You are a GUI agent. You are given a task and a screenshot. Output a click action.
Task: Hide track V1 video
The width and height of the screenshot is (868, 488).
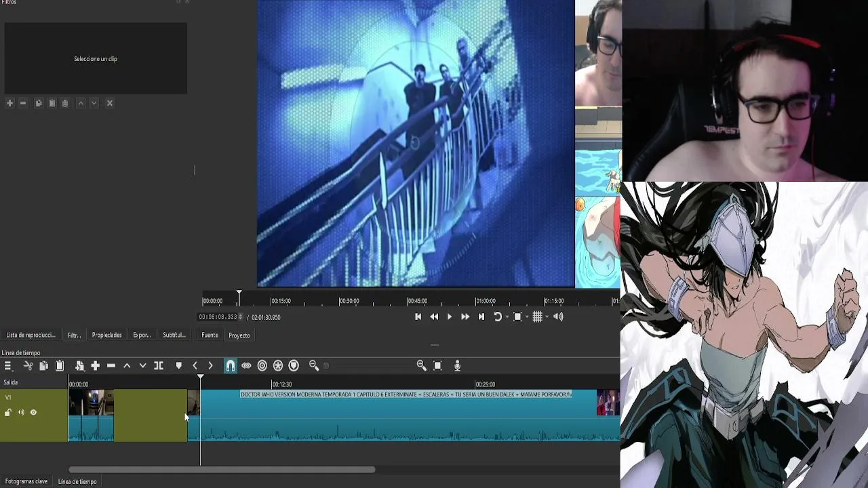(x=33, y=412)
